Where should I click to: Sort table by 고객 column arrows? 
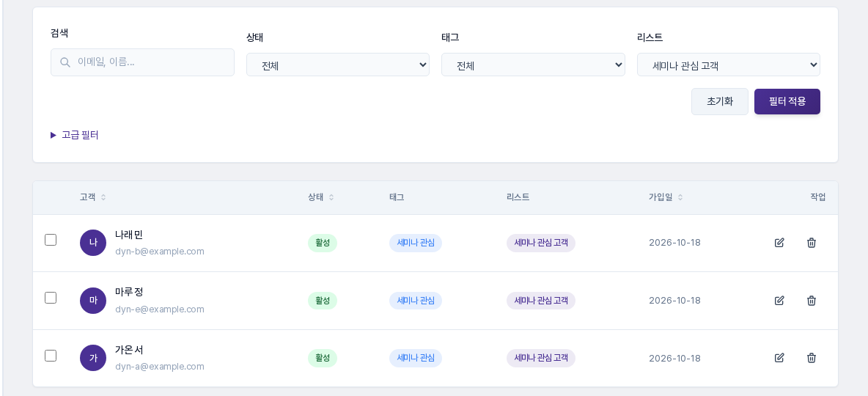coord(103,197)
